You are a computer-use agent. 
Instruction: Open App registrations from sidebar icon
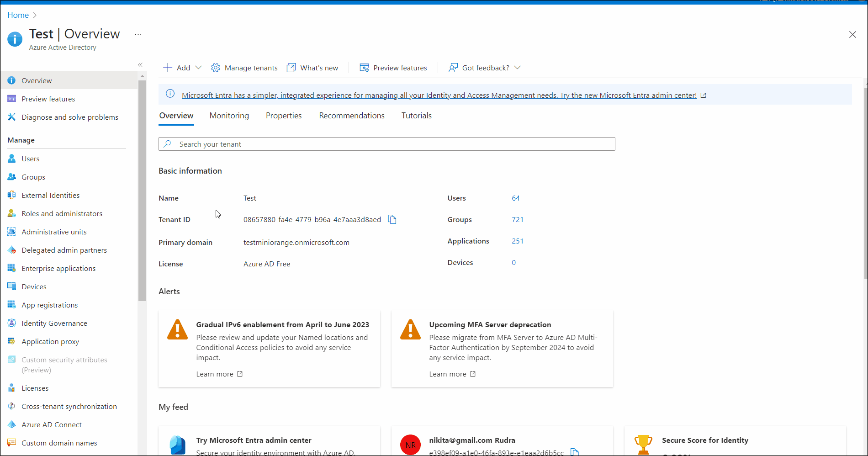point(12,305)
